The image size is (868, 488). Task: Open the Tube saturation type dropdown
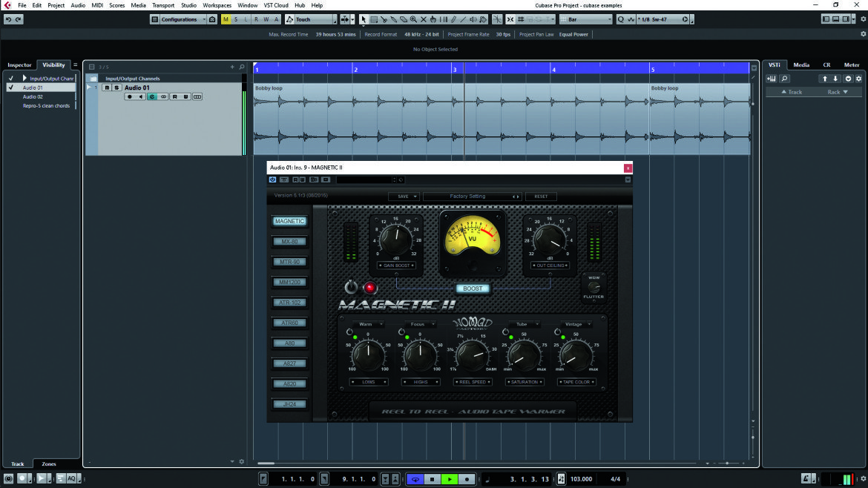(525, 324)
